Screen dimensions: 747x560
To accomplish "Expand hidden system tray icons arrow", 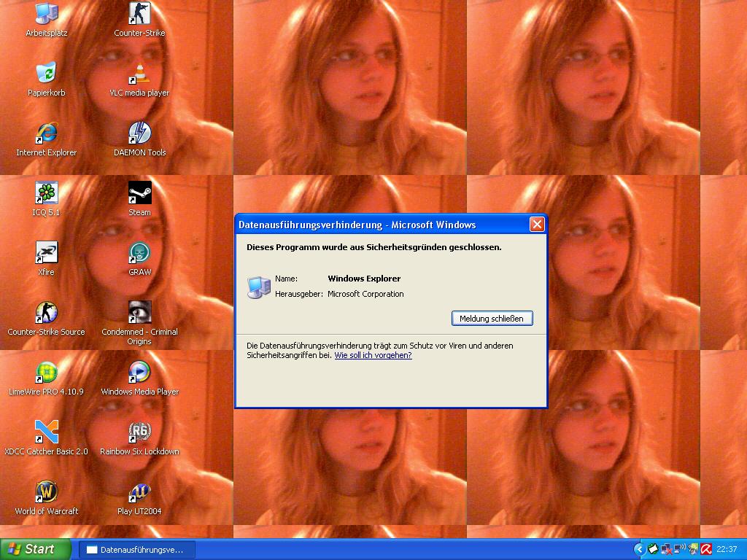I will [x=640, y=549].
